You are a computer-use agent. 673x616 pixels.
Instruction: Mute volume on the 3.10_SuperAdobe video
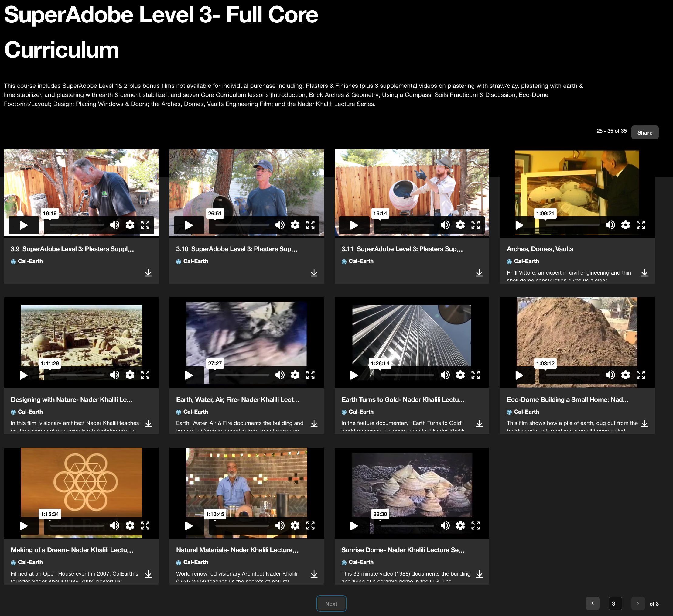tap(280, 225)
